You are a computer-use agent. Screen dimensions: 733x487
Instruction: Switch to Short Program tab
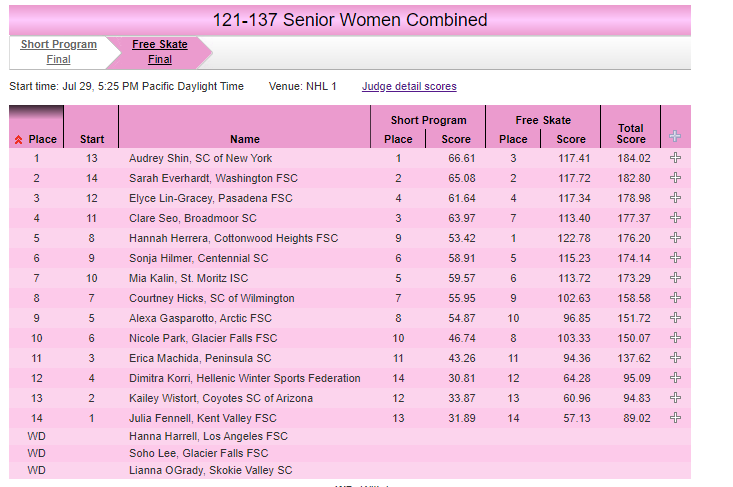point(59,45)
